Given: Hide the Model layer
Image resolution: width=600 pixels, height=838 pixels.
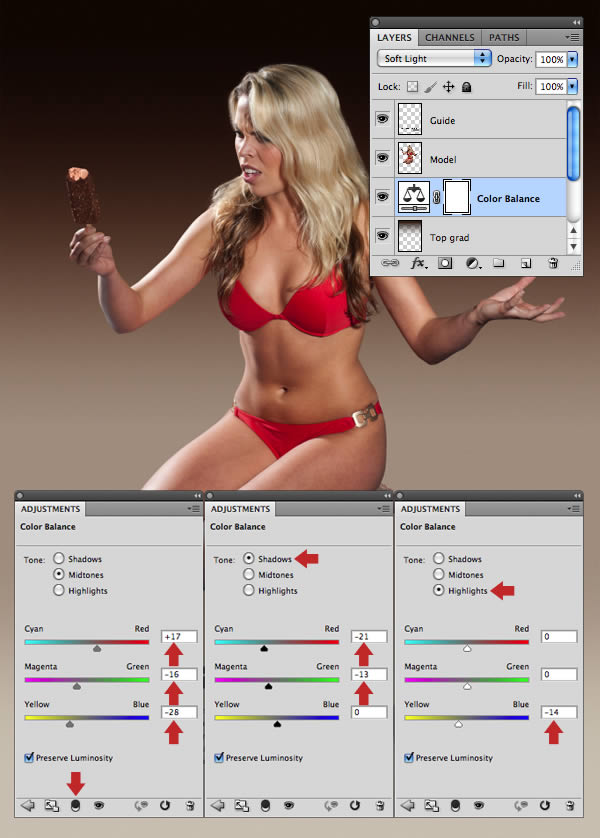Looking at the screenshot, I should pos(383,158).
